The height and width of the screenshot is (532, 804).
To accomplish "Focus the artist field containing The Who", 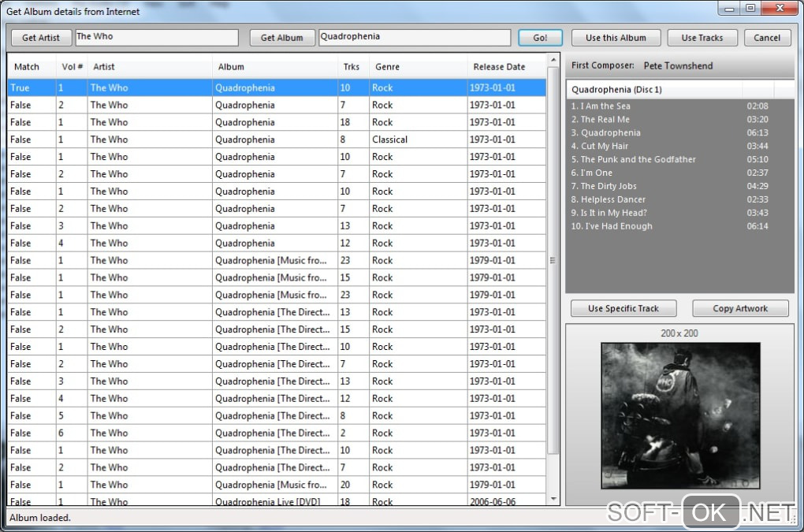I will click(x=157, y=37).
